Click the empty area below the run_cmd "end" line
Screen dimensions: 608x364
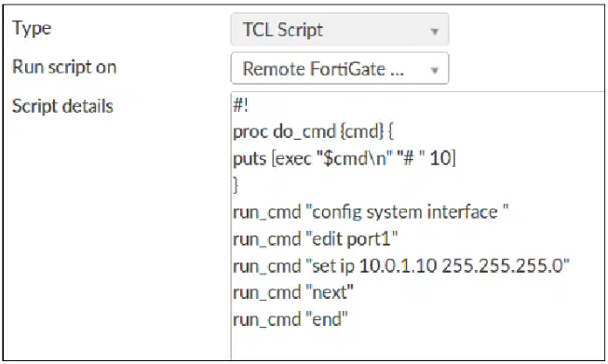coord(417,344)
